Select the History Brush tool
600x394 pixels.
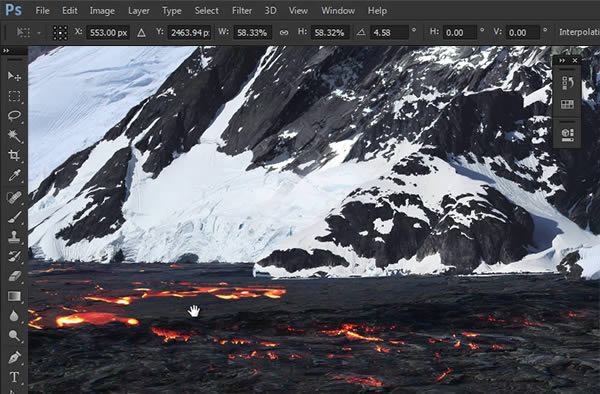pyautogui.click(x=14, y=256)
